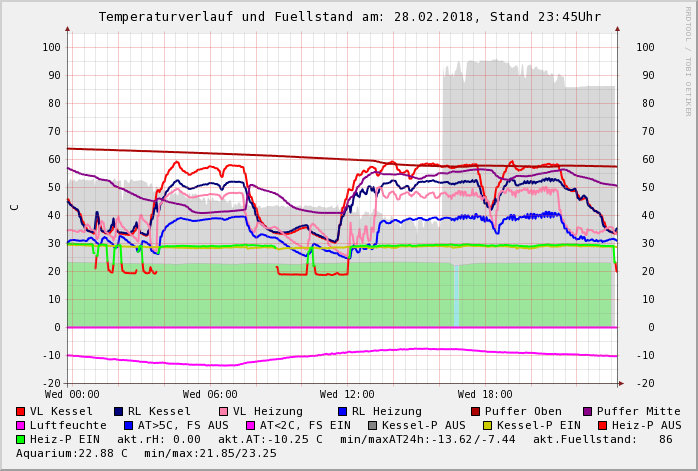698x471 pixels.
Task: Click the red VL Kessel legend swatch
Action: point(21,411)
